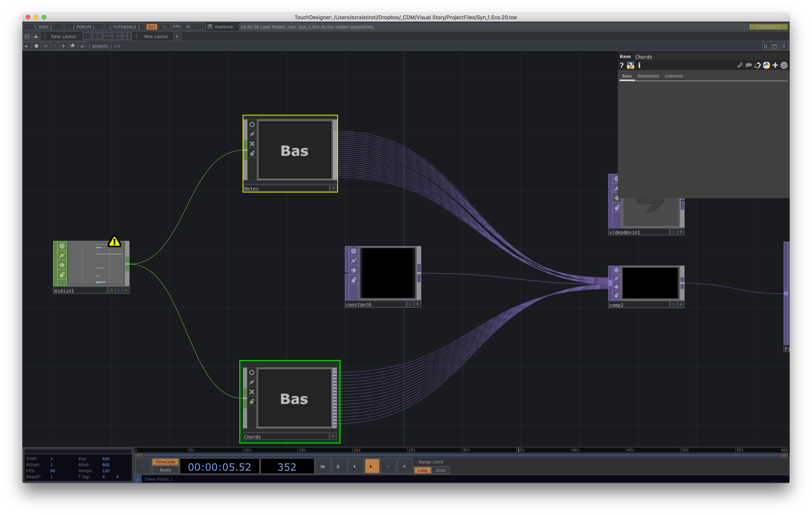The image size is (812, 515).
Task: Open the operator comment bubble icon
Action: [749, 65]
